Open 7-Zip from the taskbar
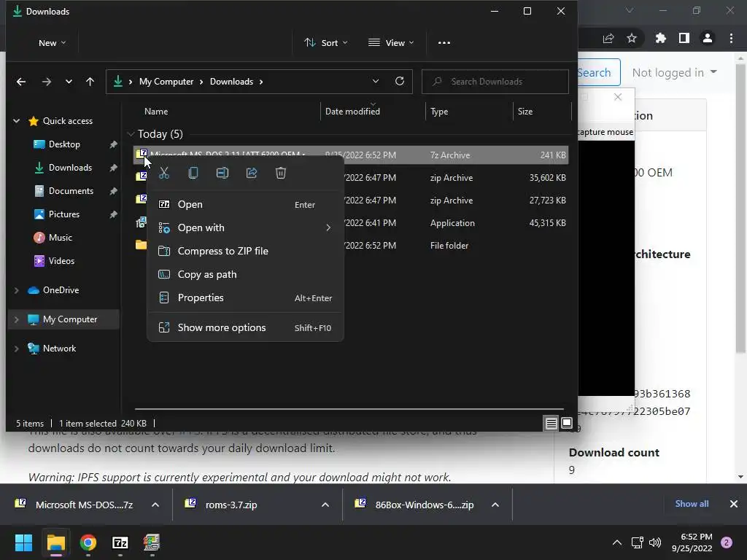 click(x=120, y=542)
